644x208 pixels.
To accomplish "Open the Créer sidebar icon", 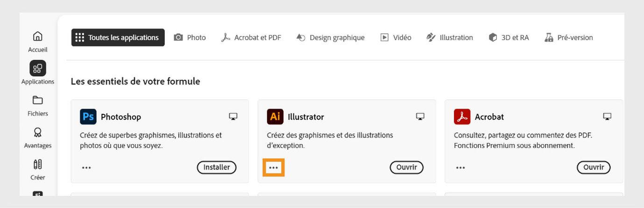I will click(37, 164).
